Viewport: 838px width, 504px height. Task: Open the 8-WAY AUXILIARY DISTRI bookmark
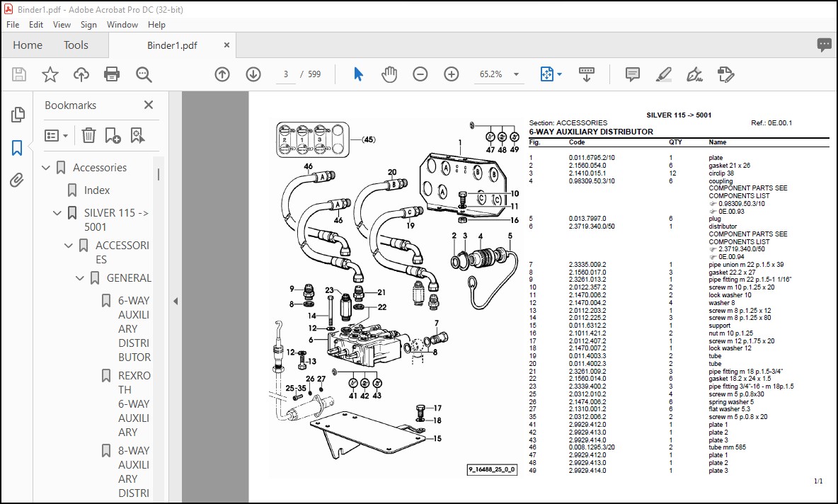(134, 472)
